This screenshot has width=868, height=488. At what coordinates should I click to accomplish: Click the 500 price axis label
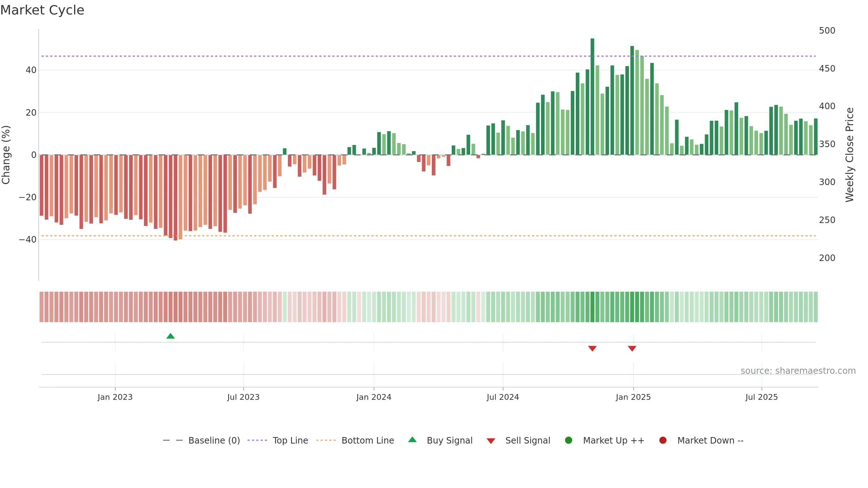[827, 31]
